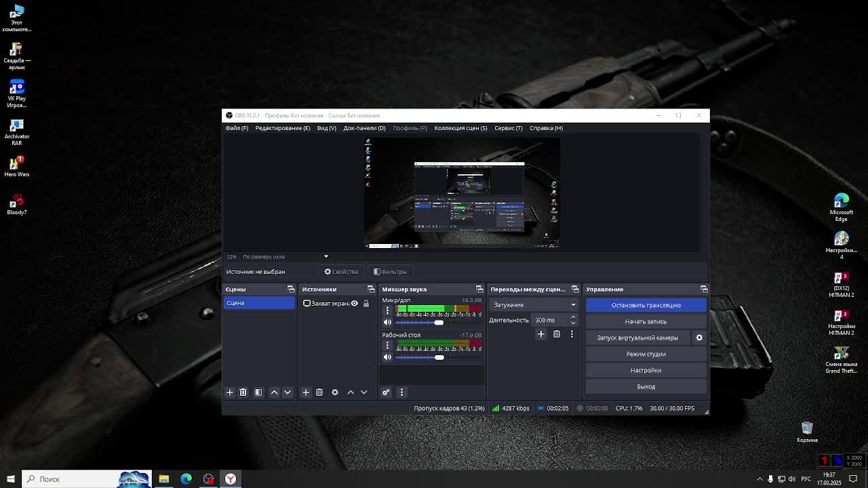
Task: Open Рабочий стол channel options three-dot menu
Action: pos(387,345)
